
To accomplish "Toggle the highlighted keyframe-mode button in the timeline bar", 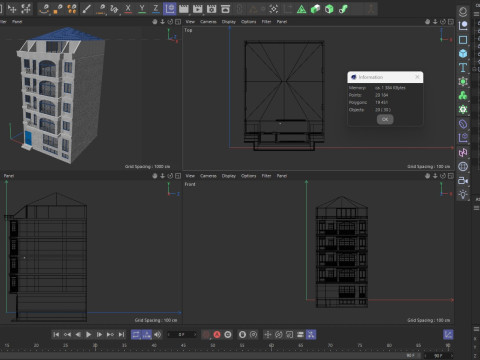I will (x=311, y=334).
